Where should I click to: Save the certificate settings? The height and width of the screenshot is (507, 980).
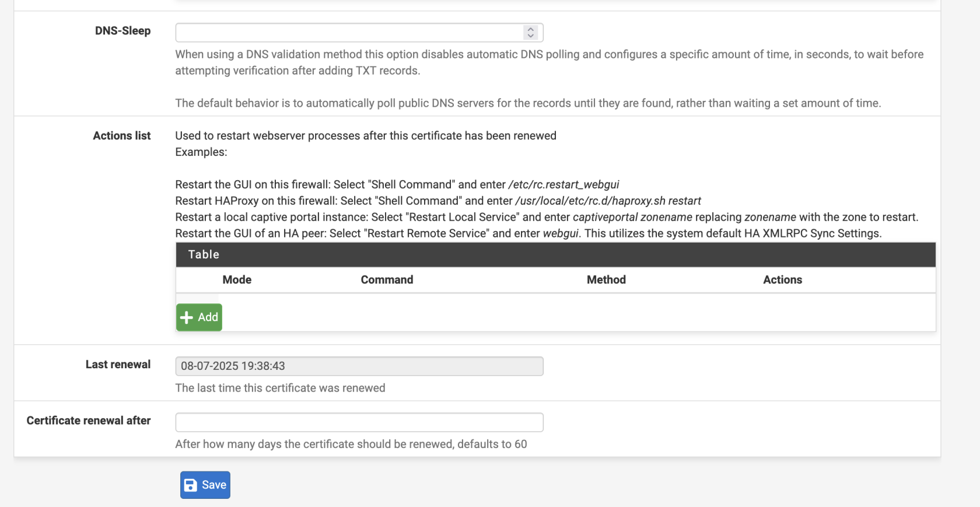point(205,485)
